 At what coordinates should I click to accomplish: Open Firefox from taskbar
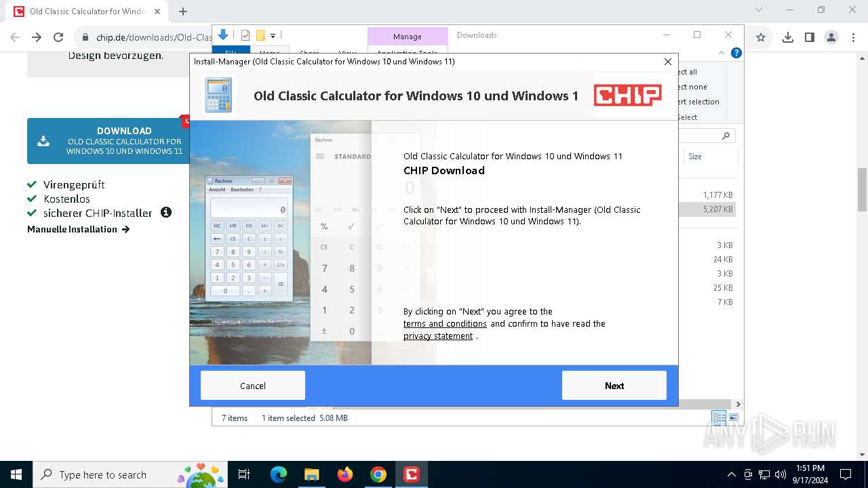[345, 474]
